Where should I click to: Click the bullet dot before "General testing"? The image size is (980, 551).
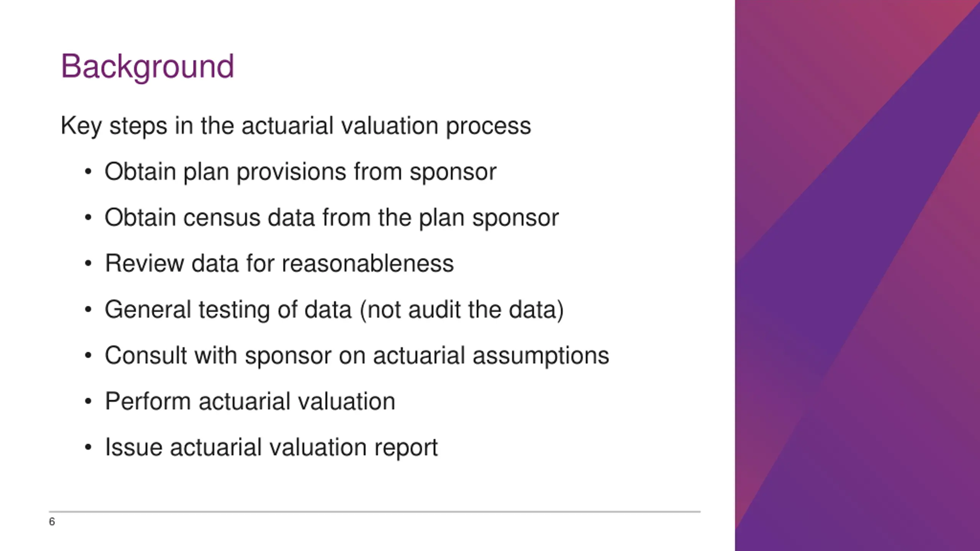click(x=88, y=310)
